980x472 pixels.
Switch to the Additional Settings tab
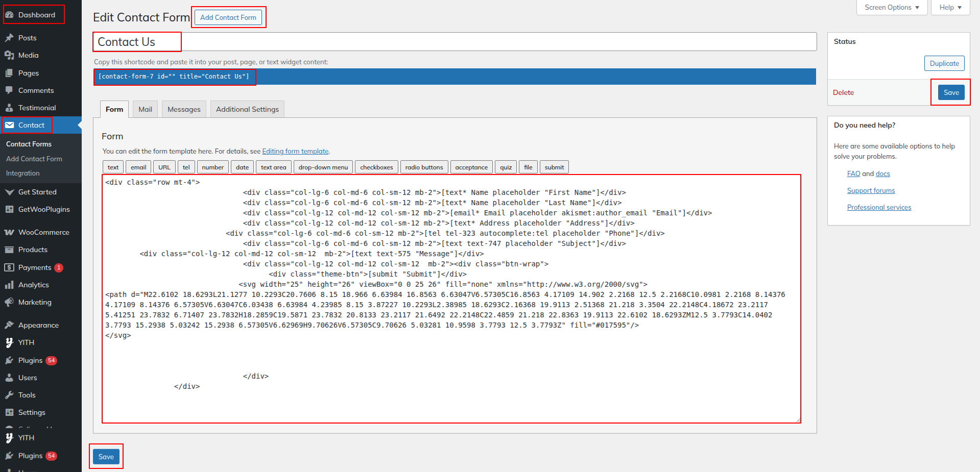(x=247, y=109)
